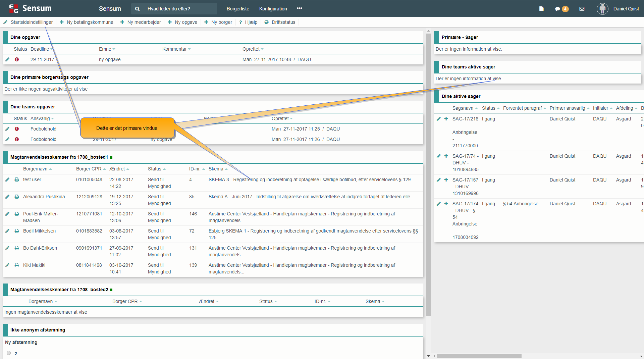
Task: Select radio button option 2
Action: tap(9, 353)
